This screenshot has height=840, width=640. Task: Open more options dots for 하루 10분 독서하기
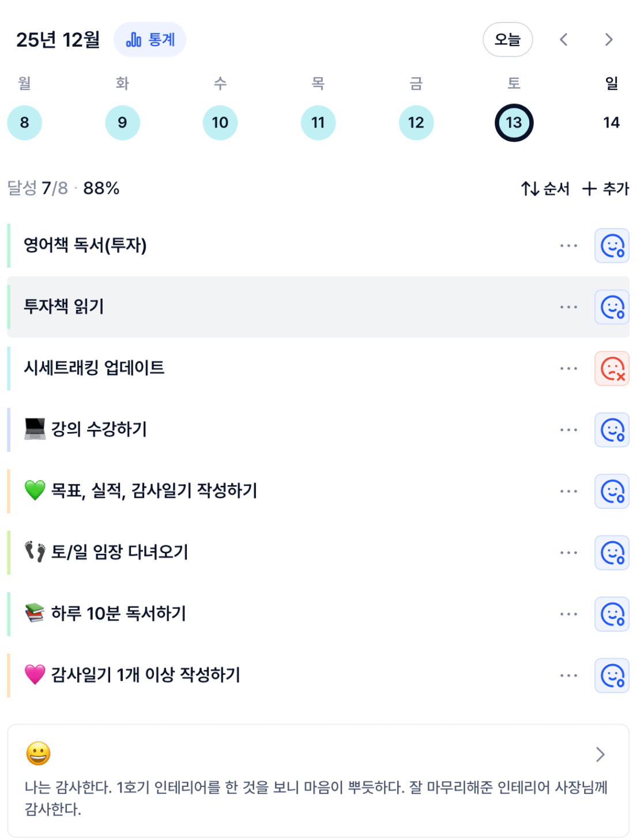pos(569,614)
